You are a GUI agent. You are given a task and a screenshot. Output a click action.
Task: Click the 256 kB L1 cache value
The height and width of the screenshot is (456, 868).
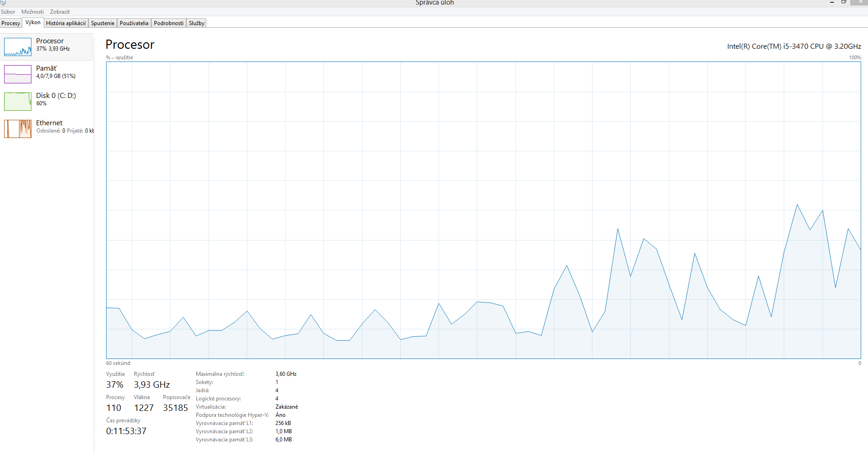tap(283, 423)
